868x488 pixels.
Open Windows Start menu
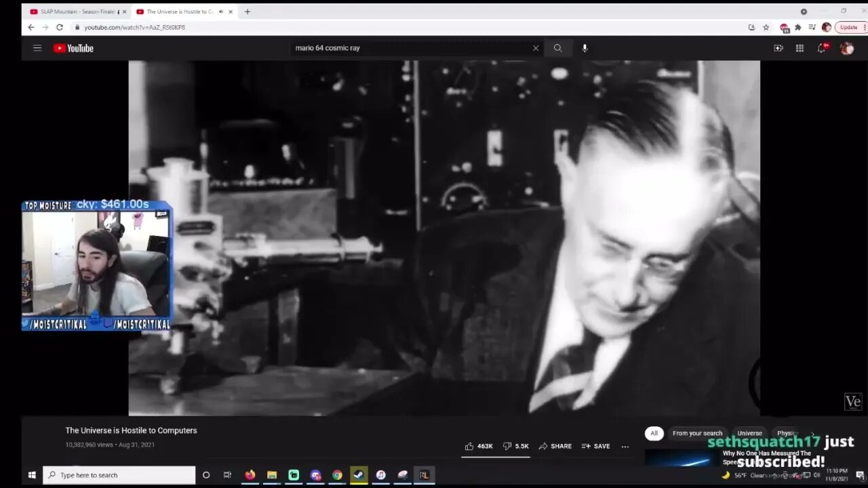point(31,475)
